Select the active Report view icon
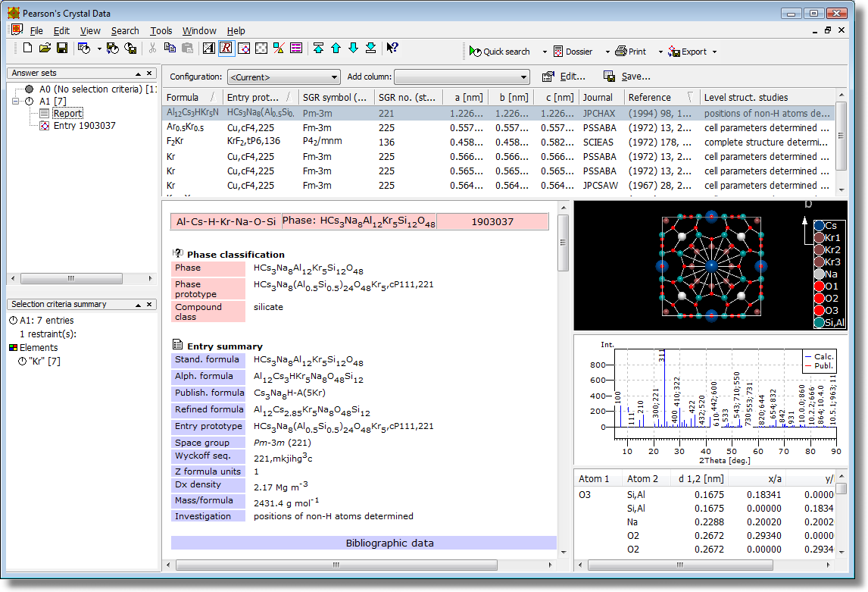 (x=226, y=48)
